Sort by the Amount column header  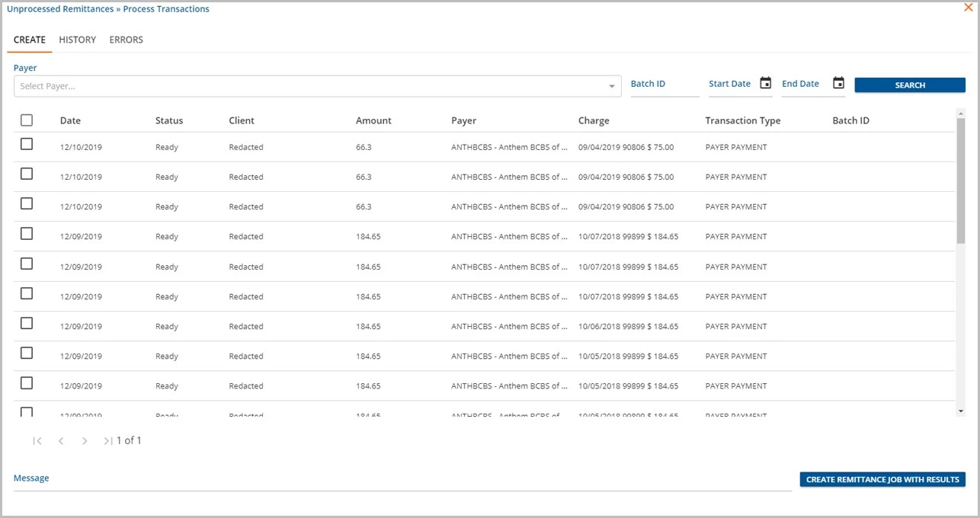(373, 120)
